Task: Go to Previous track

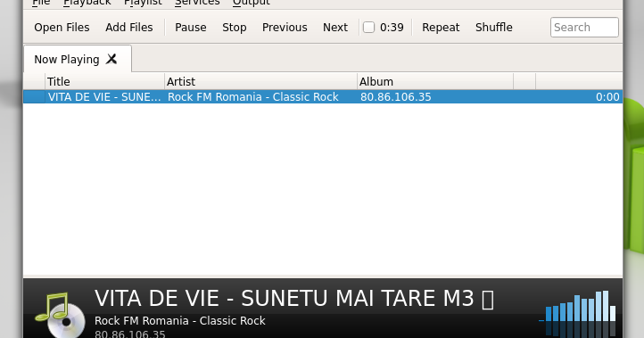Action: pyautogui.click(x=285, y=28)
